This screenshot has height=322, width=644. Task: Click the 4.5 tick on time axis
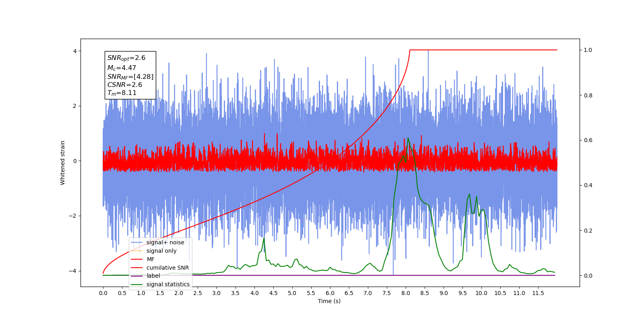pyautogui.click(x=273, y=293)
